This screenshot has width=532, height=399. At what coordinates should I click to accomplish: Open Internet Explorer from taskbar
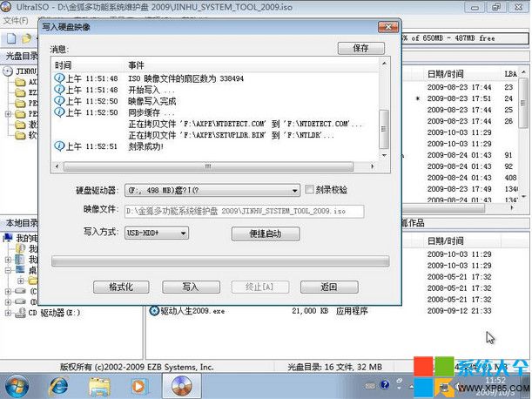coord(59,387)
